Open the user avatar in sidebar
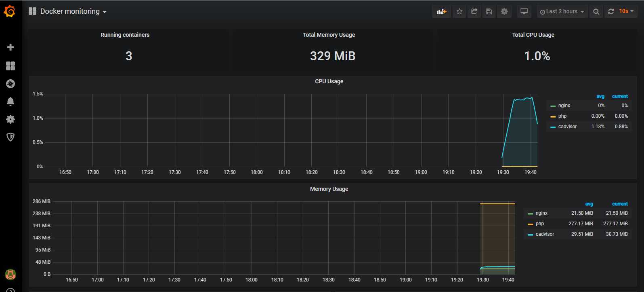Image resolution: width=644 pixels, height=292 pixels. click(x=10, y=275)
